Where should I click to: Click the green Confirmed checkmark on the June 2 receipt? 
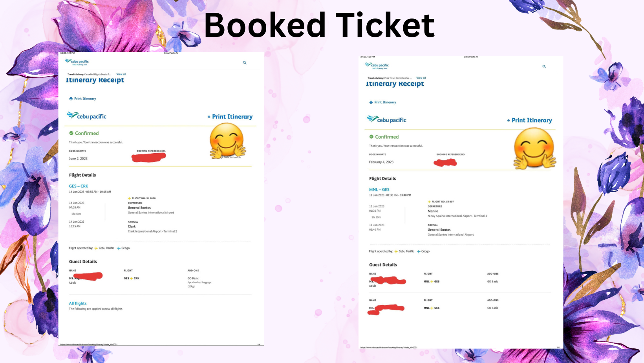[71, 133]
